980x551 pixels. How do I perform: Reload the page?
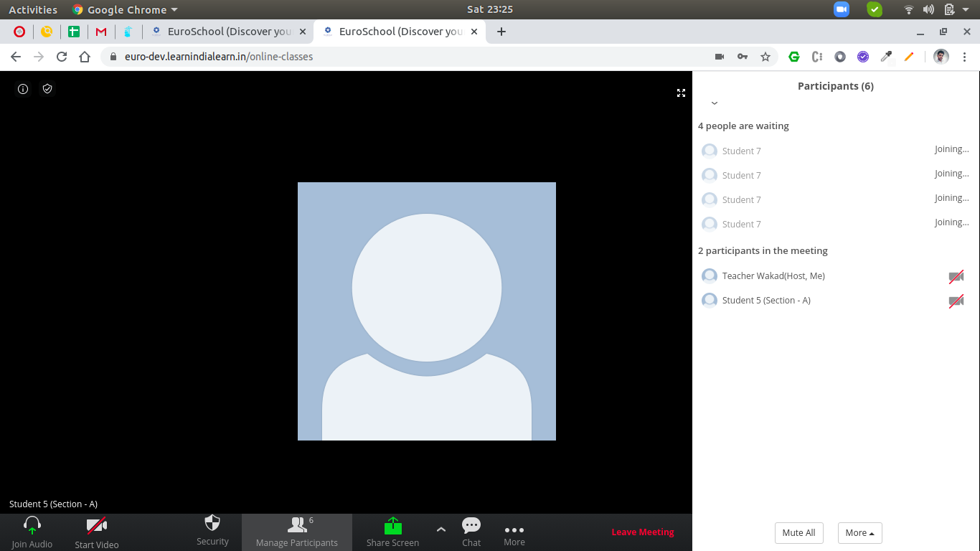[62, 57]
